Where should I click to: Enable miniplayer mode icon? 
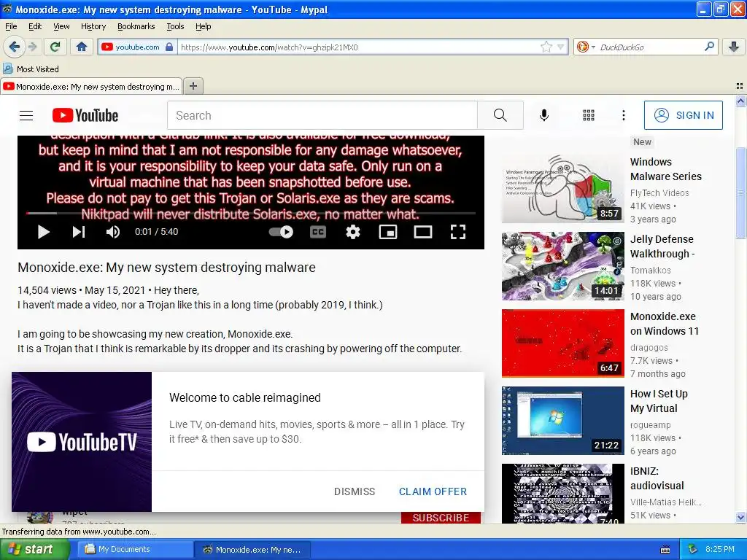[388, 232]
